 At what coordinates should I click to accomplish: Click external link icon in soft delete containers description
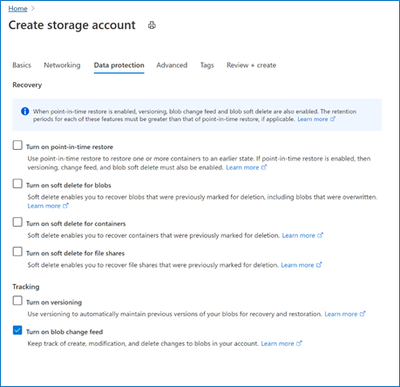pos(320,235)
